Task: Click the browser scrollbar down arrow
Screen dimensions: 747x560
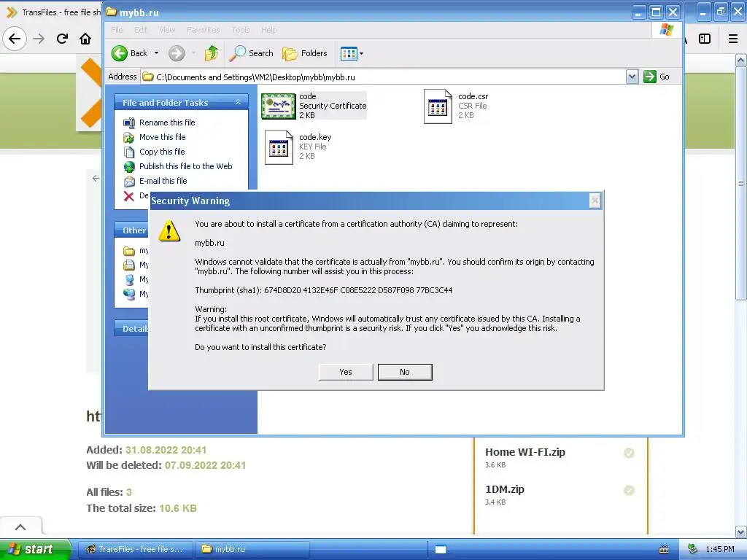Action: (x=740, y=532)
